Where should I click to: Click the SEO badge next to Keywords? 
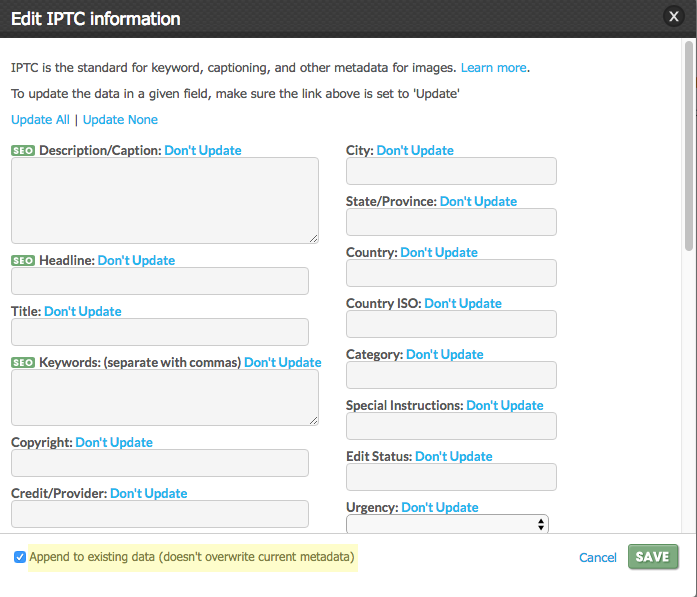tap(23, 363)
